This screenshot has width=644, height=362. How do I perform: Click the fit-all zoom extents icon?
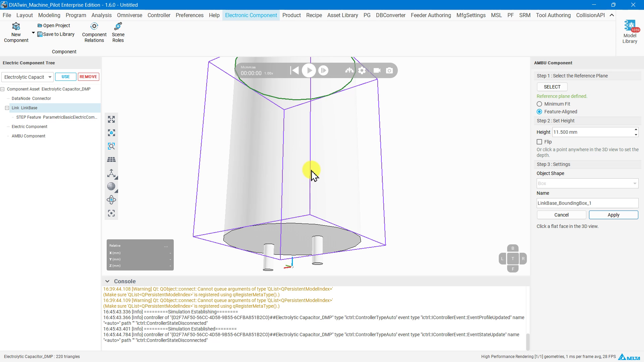111,120
